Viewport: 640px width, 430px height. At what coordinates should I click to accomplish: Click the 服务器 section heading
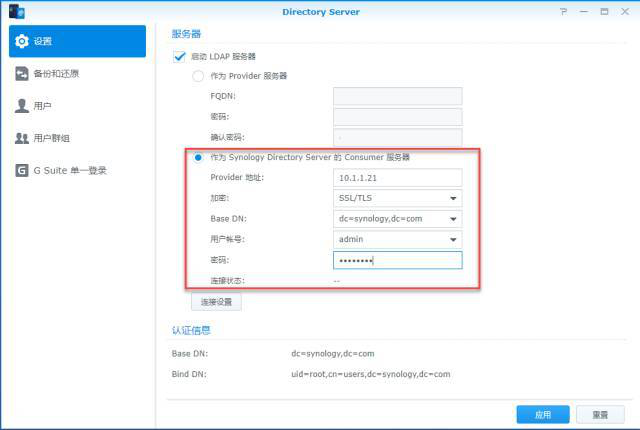click(x=187, y=34)
